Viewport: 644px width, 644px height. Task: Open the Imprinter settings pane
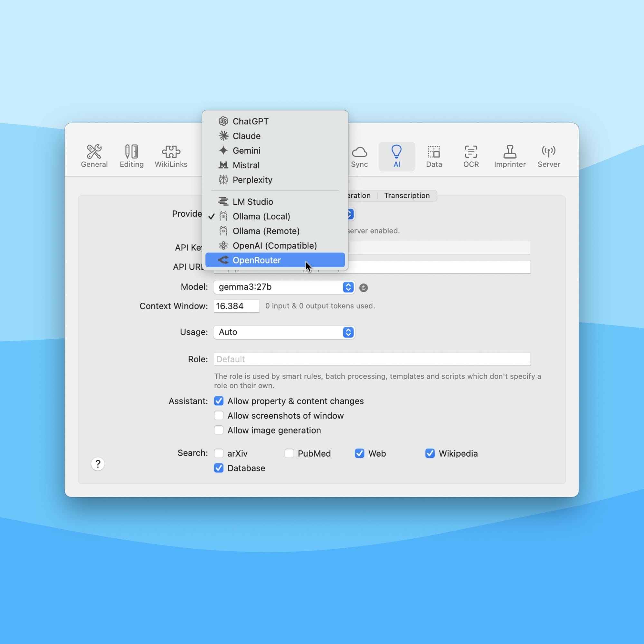pyautogui.click(x=510, y=156)
